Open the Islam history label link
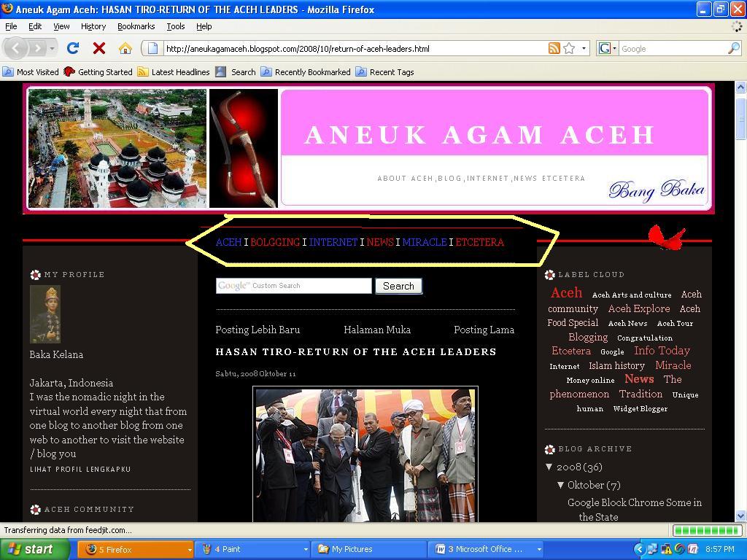This screenshot has width=747, height=560. coord(616,366)
